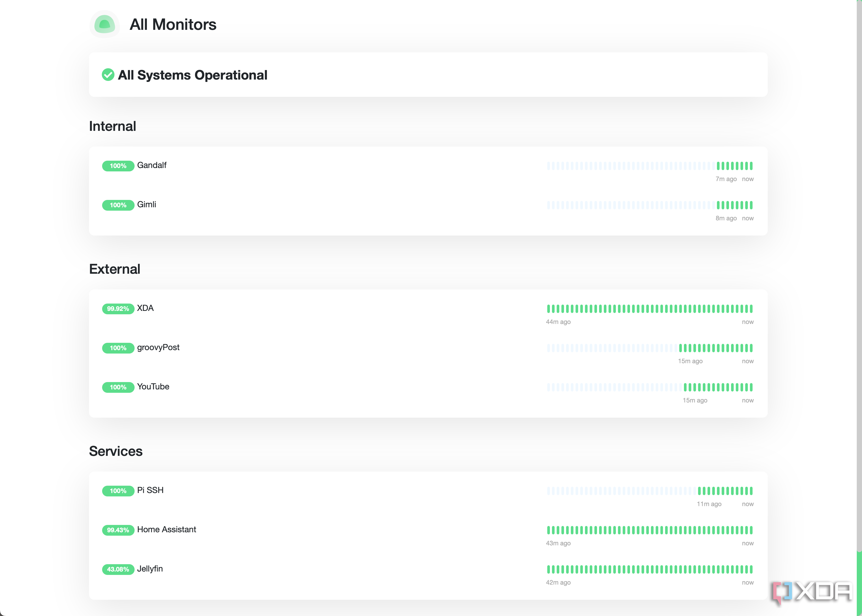Click the All Systems Operational status text

click(x=192, y=75)
